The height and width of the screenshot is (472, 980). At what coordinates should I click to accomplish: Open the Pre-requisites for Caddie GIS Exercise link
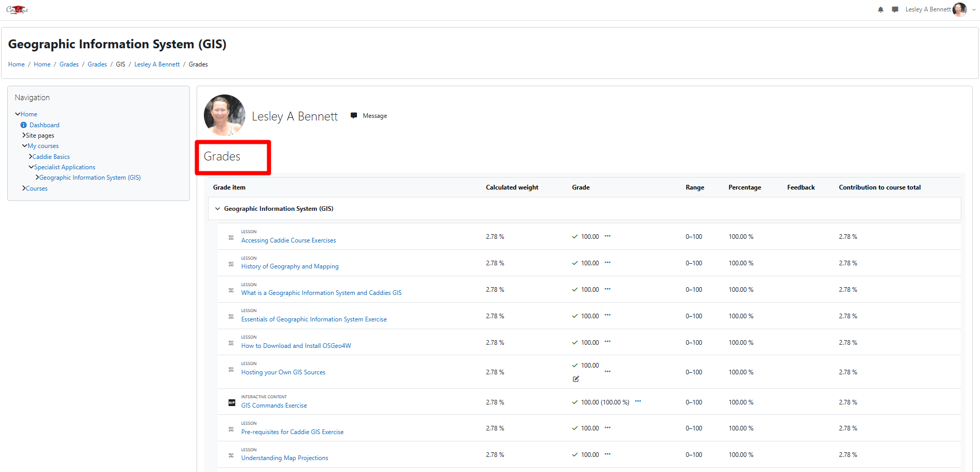(292, 432)
